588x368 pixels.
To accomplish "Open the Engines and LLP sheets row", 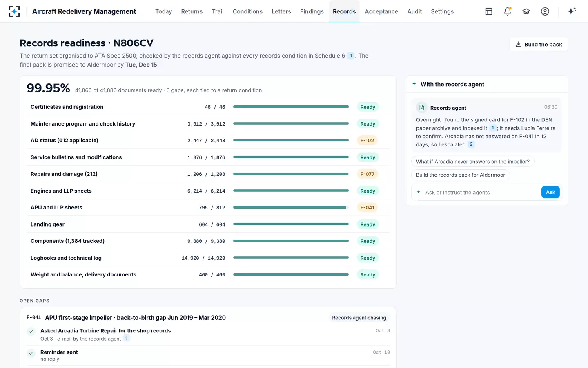I will click(208, 191).
